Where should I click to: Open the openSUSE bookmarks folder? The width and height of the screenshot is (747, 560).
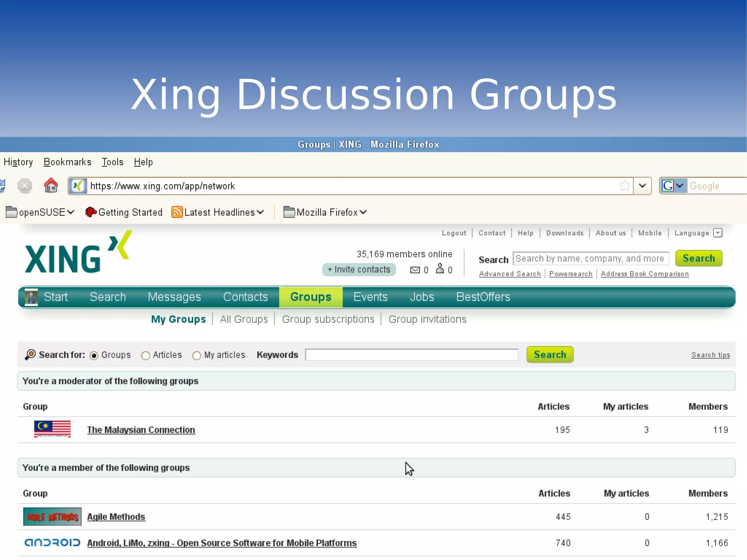click(40, 212)
